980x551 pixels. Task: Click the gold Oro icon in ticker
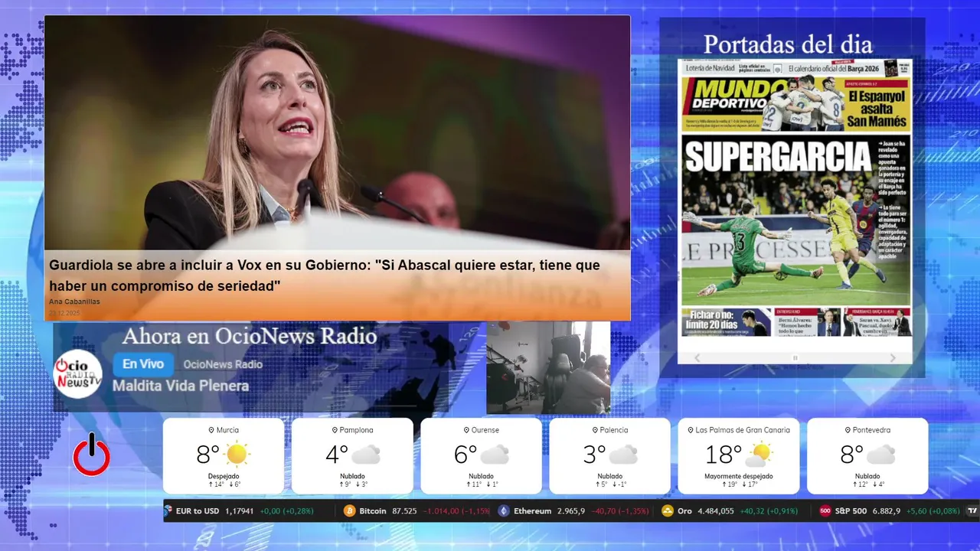point(668,510)
